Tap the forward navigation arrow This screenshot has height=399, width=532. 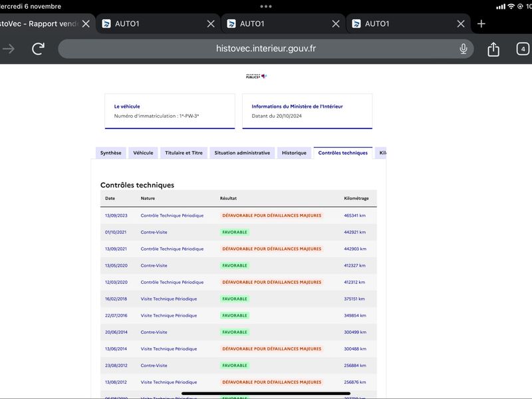[9, 49]
